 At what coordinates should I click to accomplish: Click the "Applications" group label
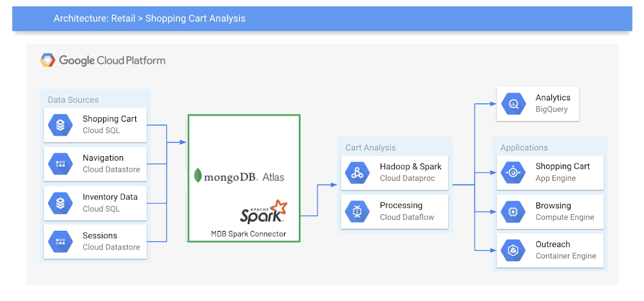coord(524,148)
